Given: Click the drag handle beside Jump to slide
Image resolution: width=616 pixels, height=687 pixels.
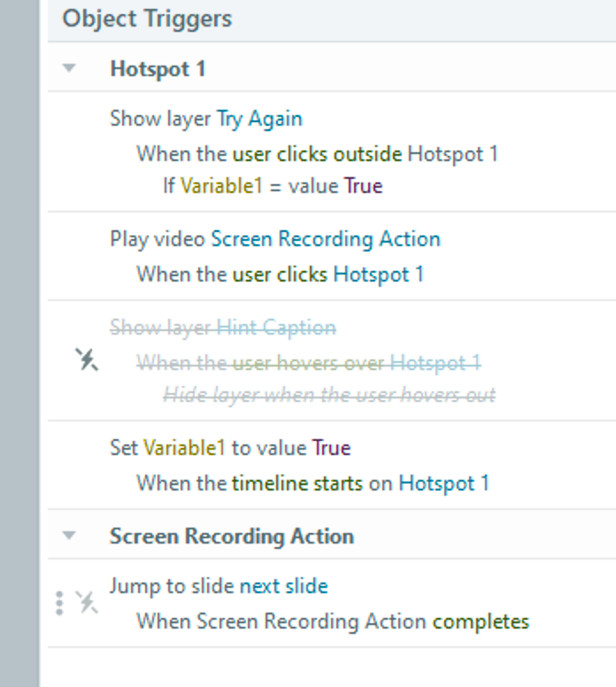Looking at the screenshot, I should pos(59,603).
